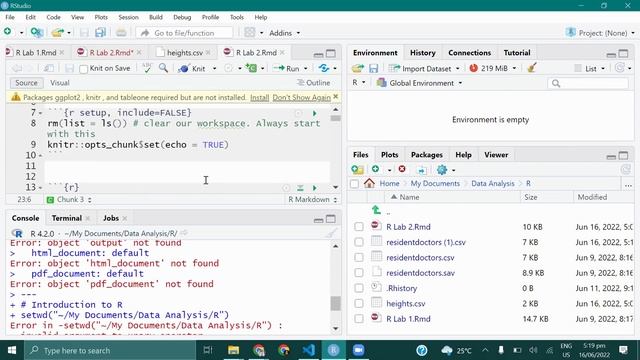
Task: Check the select-all checkbox in Files breadcrumb
Action: click(x=355, y=184)
